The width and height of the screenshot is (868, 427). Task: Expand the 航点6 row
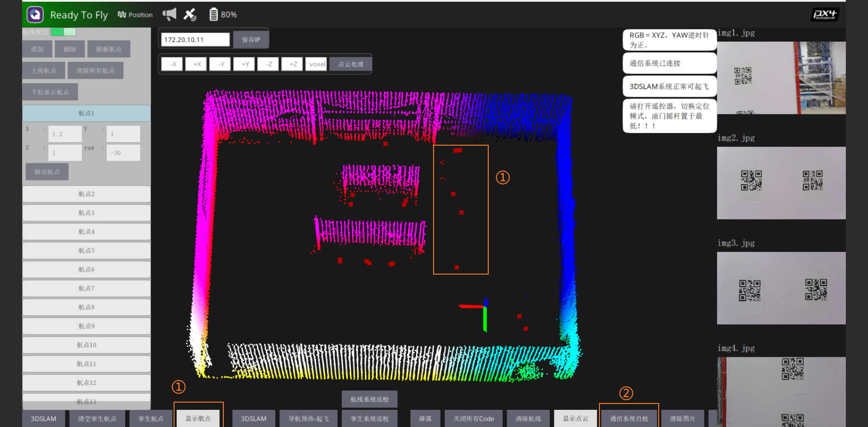pos(86,270)
